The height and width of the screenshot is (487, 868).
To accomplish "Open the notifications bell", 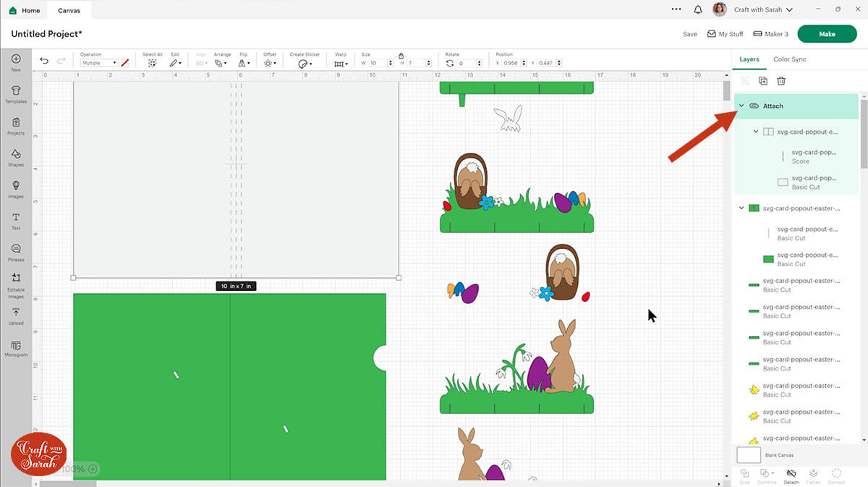I will click(698, 10).
